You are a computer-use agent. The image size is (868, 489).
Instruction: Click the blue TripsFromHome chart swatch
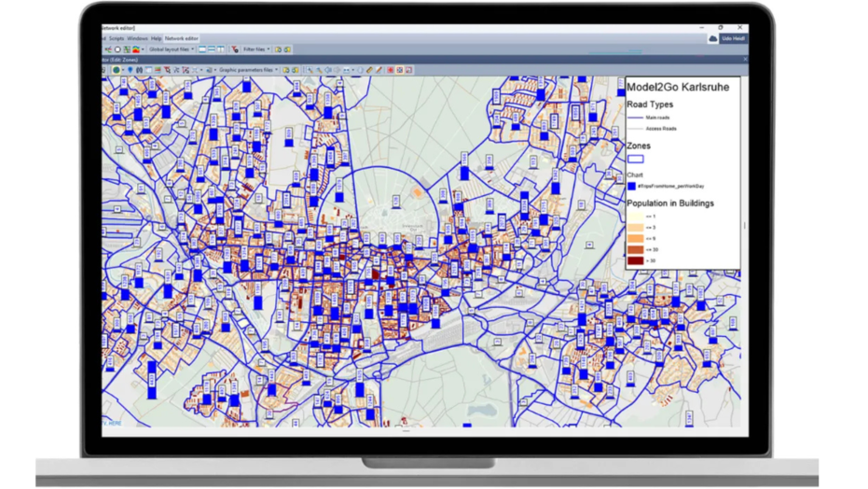coord(631,187)
